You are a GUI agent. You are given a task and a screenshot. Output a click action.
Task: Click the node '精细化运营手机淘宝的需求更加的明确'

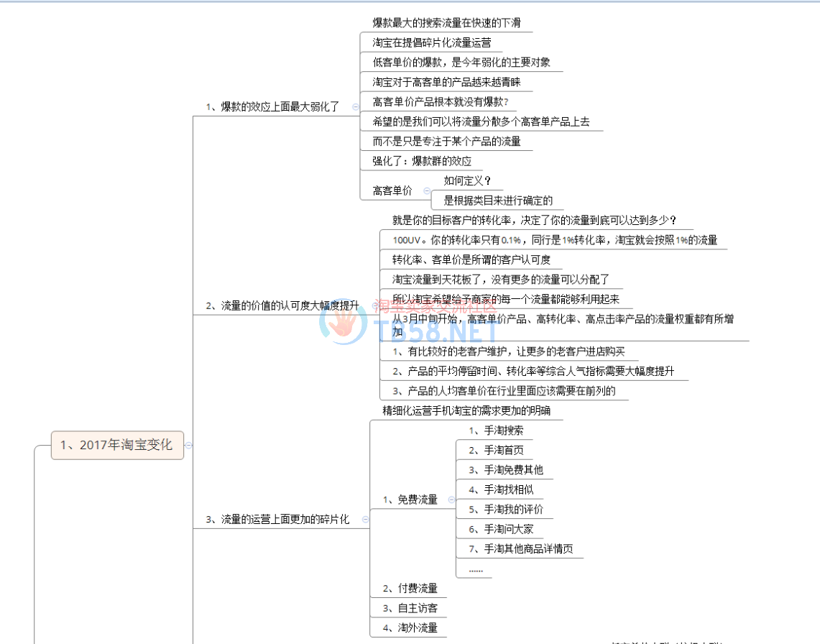tap(466, 410)
